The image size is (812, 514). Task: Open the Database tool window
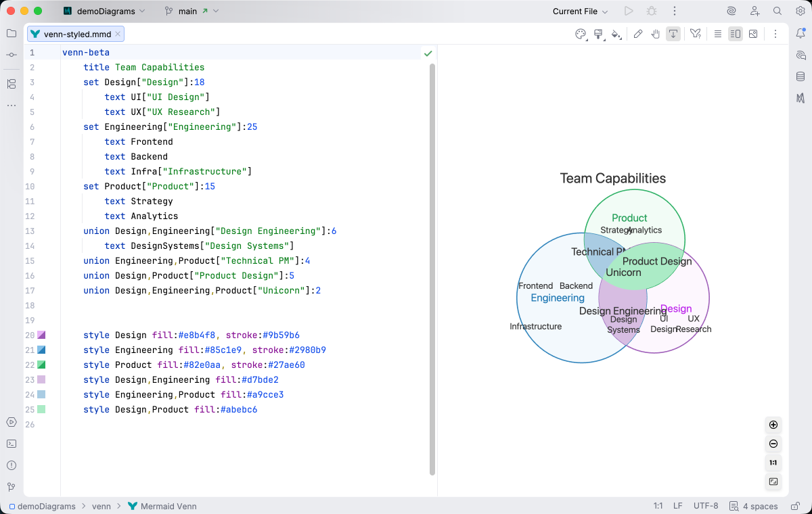pos(800,76)
